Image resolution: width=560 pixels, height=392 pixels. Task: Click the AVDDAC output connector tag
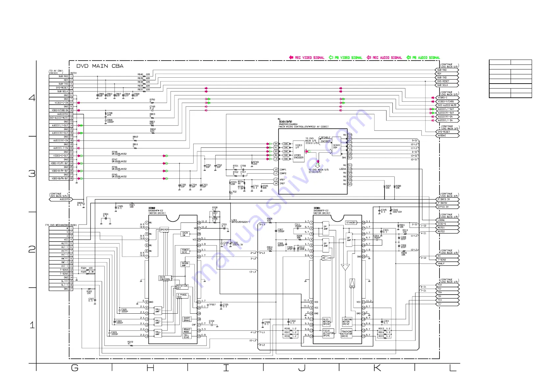pyautogui.click(x=447, y=136)
